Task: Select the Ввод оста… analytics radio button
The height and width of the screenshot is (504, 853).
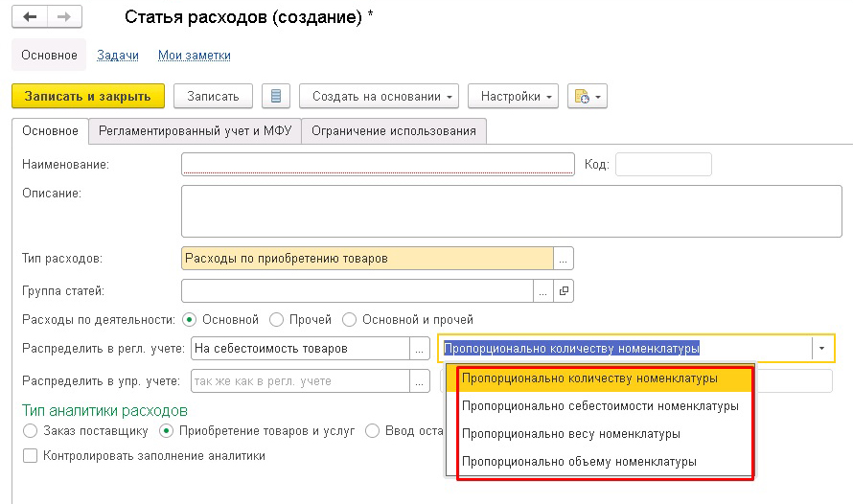Action: pyautogui.click(x=372, y=431)
